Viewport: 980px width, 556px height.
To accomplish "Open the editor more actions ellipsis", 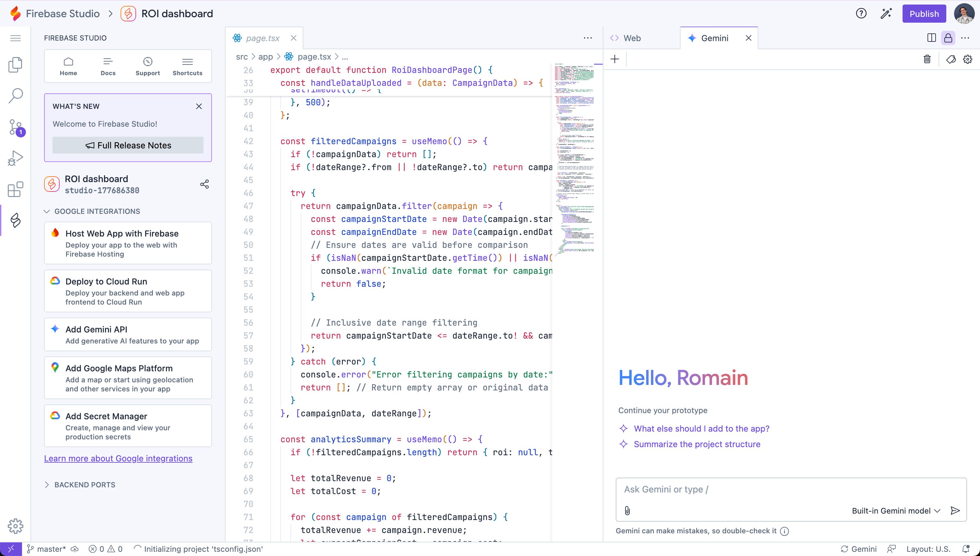I will point(588,38).
